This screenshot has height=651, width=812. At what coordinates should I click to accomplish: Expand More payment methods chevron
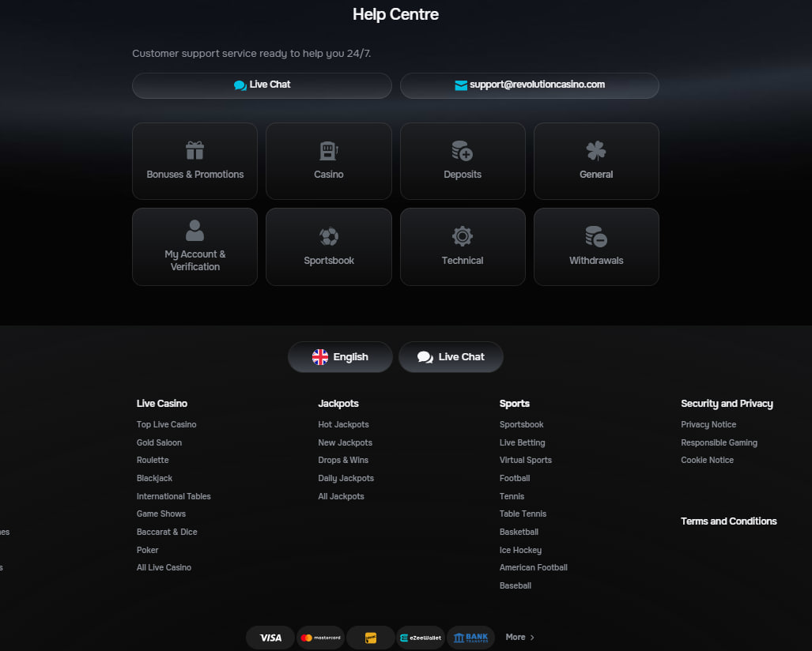[x=531, y=638]
